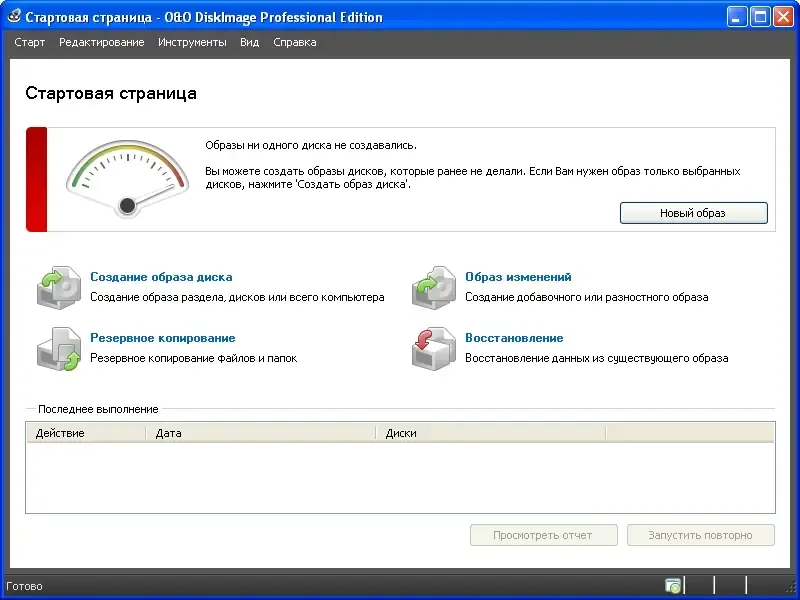
Task: Click the O&O DiskImage icon in the title bar
Action: [x=12, y=15]
